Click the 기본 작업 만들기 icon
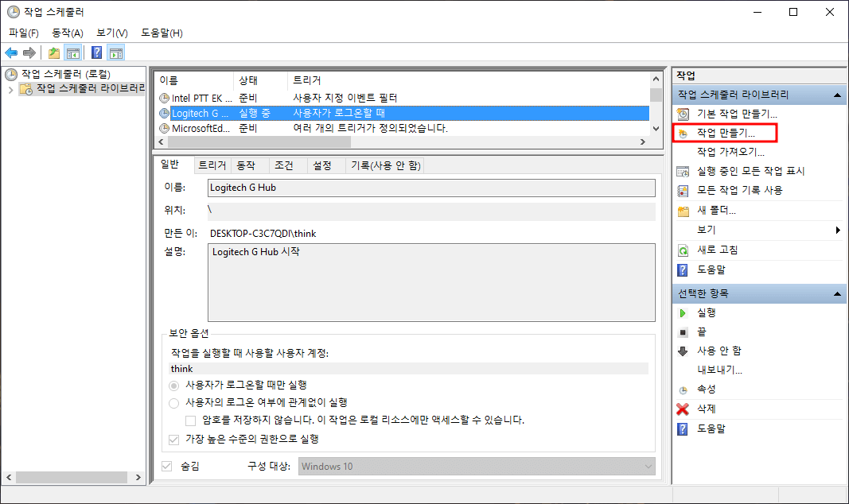Screen dimensions: 849x504 (683, 114)
